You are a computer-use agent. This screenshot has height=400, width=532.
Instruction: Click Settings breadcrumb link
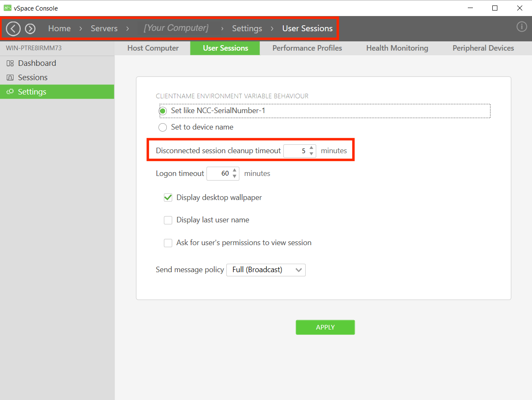coord(247,29)
